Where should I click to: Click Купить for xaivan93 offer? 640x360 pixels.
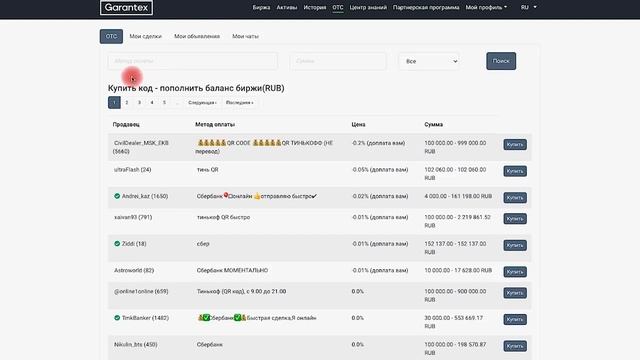coord(515,219)
